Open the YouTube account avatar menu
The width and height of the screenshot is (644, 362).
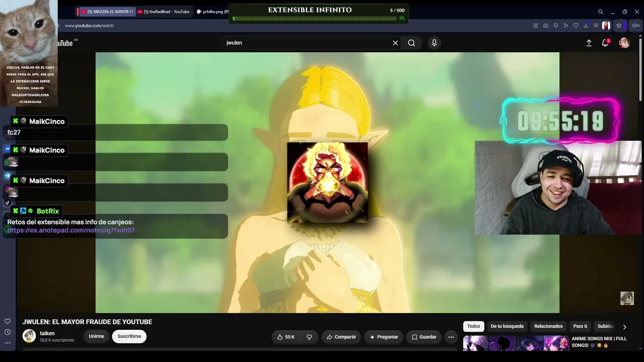click(624, 43)
